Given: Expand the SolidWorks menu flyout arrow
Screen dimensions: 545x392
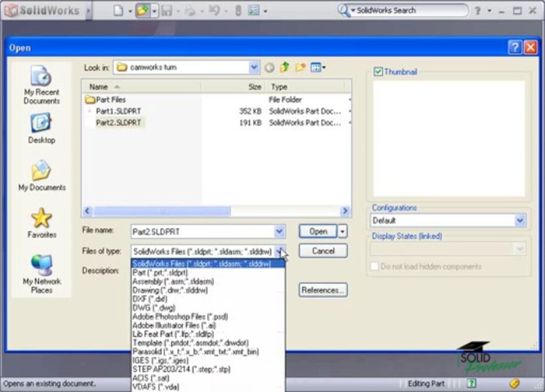Looking at the screenshot, I should (88, 11).
